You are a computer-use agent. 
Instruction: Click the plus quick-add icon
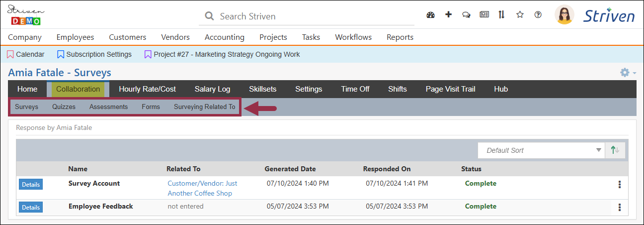click(448, 14)
